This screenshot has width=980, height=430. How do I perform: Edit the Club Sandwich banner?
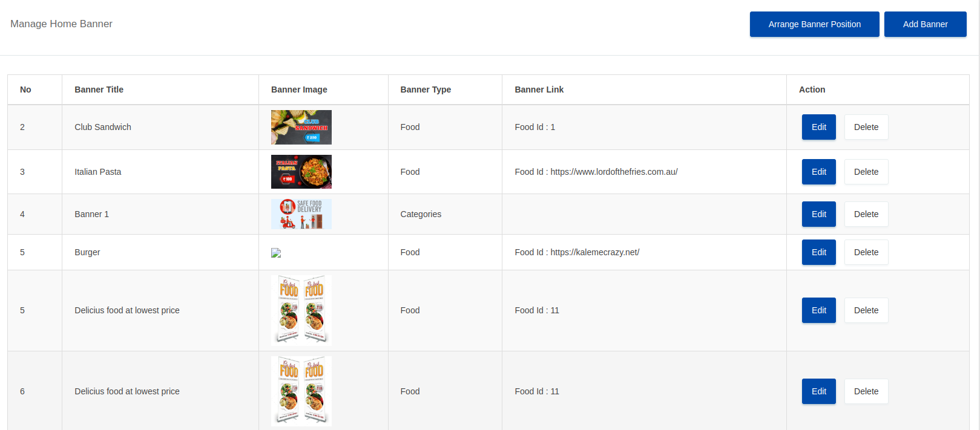click(818, 127)
